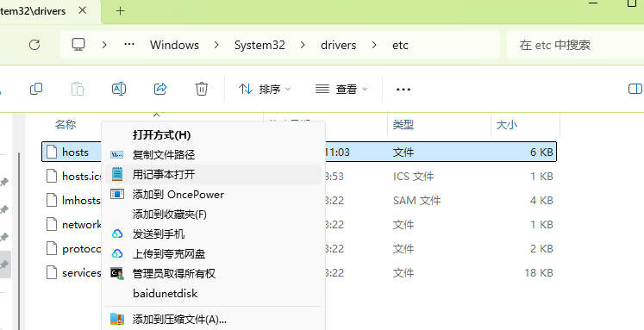Click the 在 etc 中搜索 search box

tap(575, 45)
